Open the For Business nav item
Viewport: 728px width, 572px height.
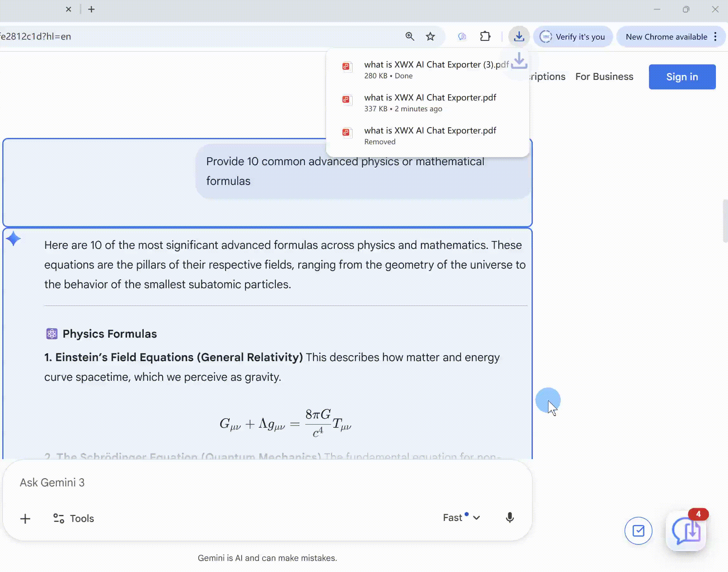click(604, 77)
